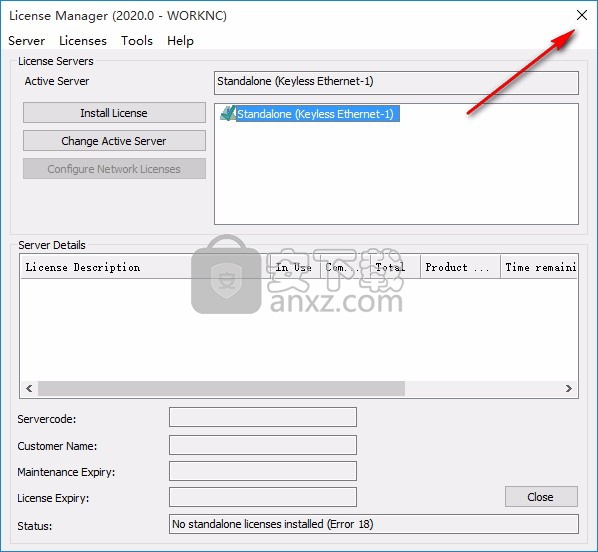Open the Help menu
Viewport: 598px width, 552px height.
point(180,40)
